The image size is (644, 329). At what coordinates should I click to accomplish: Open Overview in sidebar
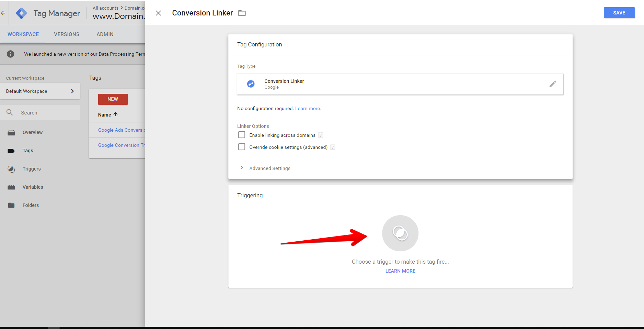coord(33,132)
